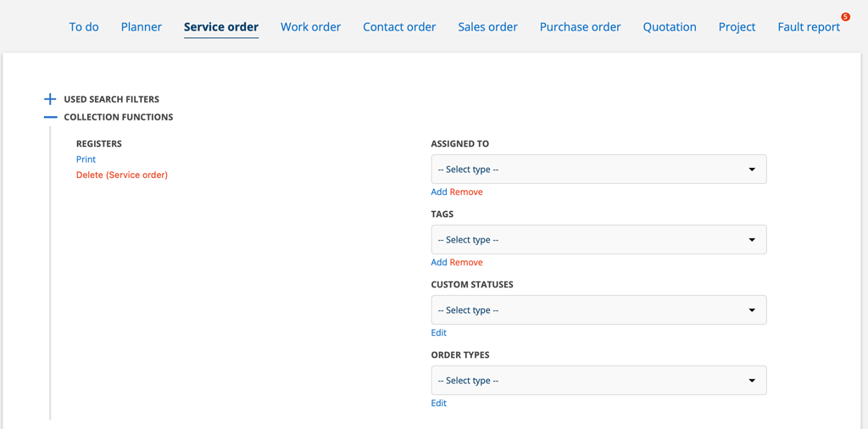Image resolution: width=868 pixels, height=429 pixels.
Task: Click the Delete (Service order) link
Action: pyautogui.click(x=122, y=175)
